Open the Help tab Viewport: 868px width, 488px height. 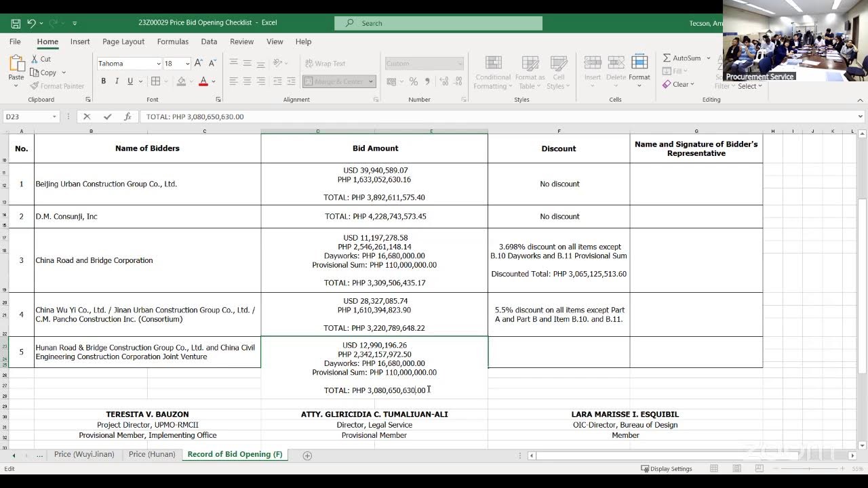point(303,41)
